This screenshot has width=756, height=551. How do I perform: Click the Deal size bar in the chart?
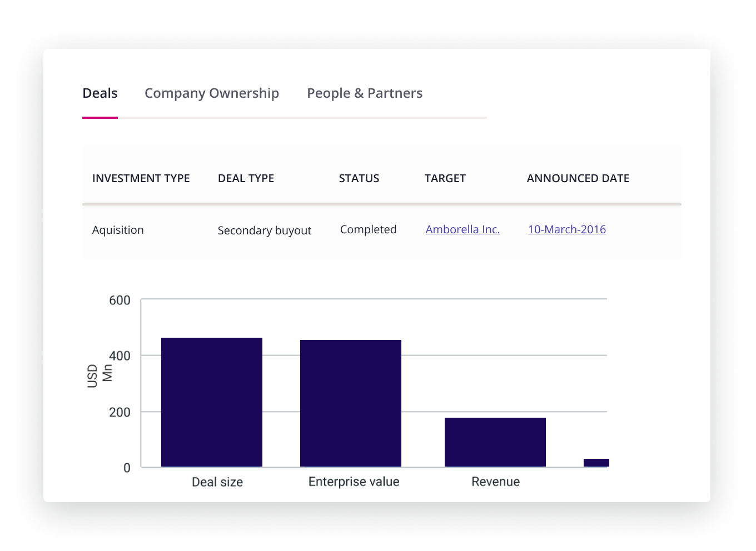click(x=212, y=400)
